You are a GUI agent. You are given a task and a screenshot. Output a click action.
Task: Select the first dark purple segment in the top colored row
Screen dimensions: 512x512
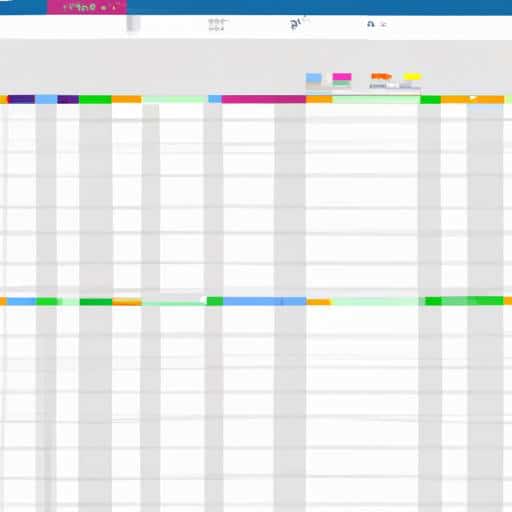(x=21, y=99)
